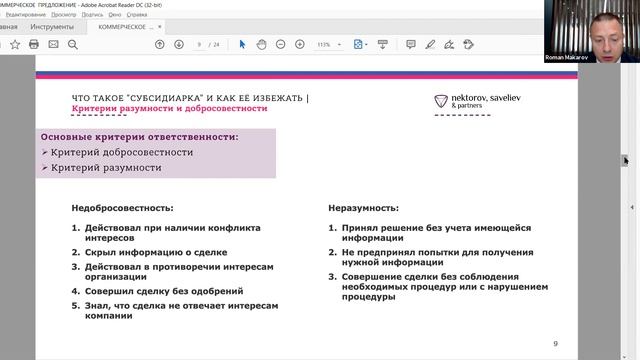Click "Действовал при наличии конфликта интересов" item
This screenshot has height=360, width=640.
click(x=173, y=233)
